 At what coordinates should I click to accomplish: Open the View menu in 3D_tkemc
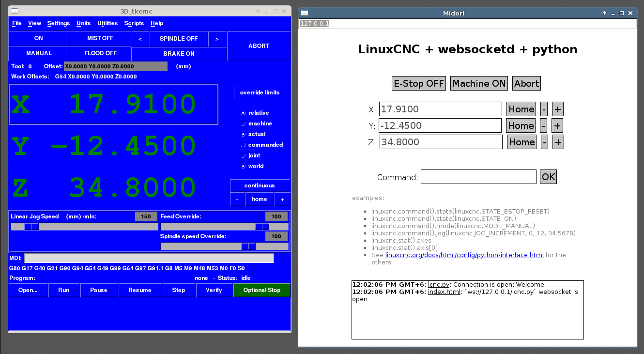34,23
